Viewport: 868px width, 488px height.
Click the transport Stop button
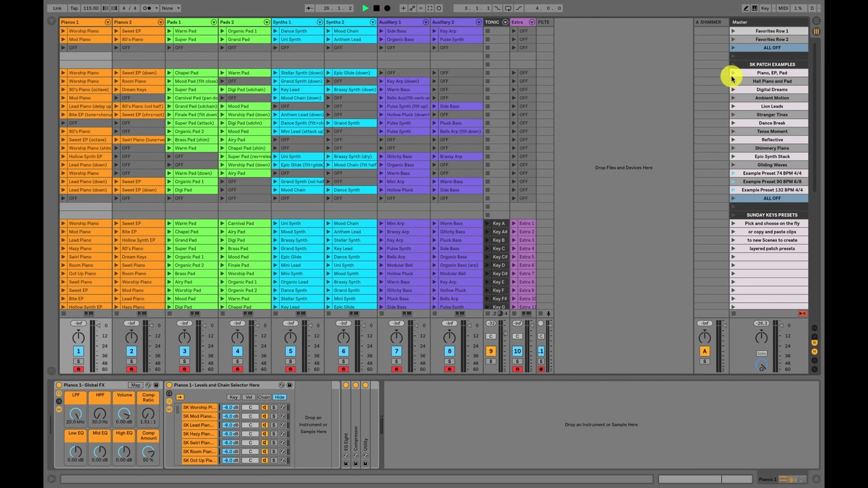[x=376, y=8]
